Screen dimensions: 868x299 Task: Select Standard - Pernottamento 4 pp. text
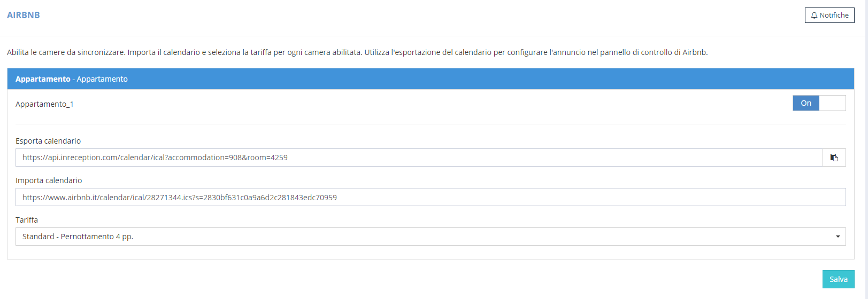(x=78, y=237)
